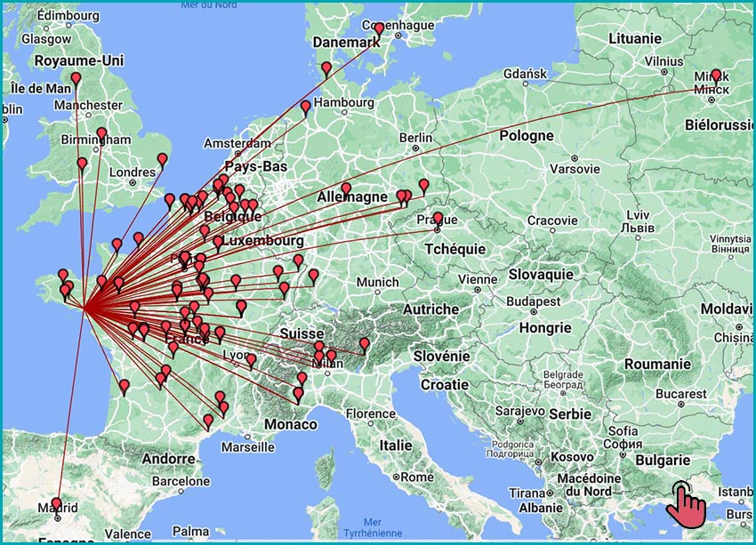Select the Rome city label
The width and height of the screenshot is (756, 545).
coord(416,477)
